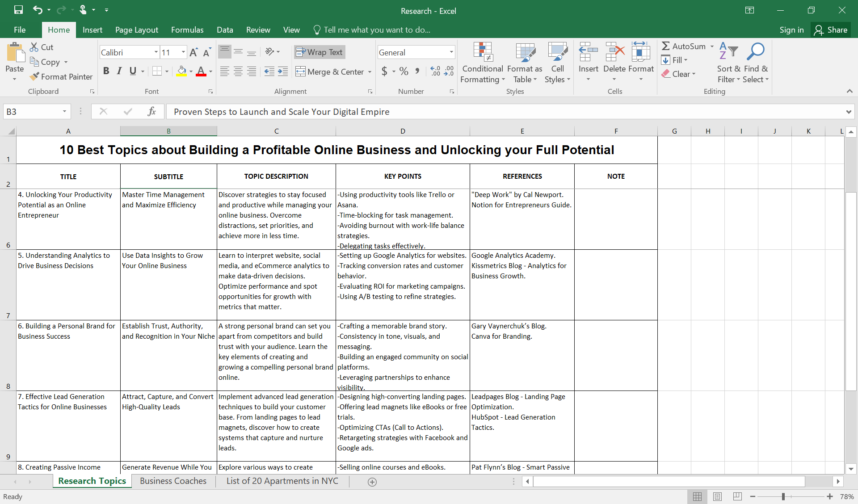The image size is (858, 504).
Task: Click the Decrease Decimal icon
Action: pyautogui.click(x=449, y=71)
